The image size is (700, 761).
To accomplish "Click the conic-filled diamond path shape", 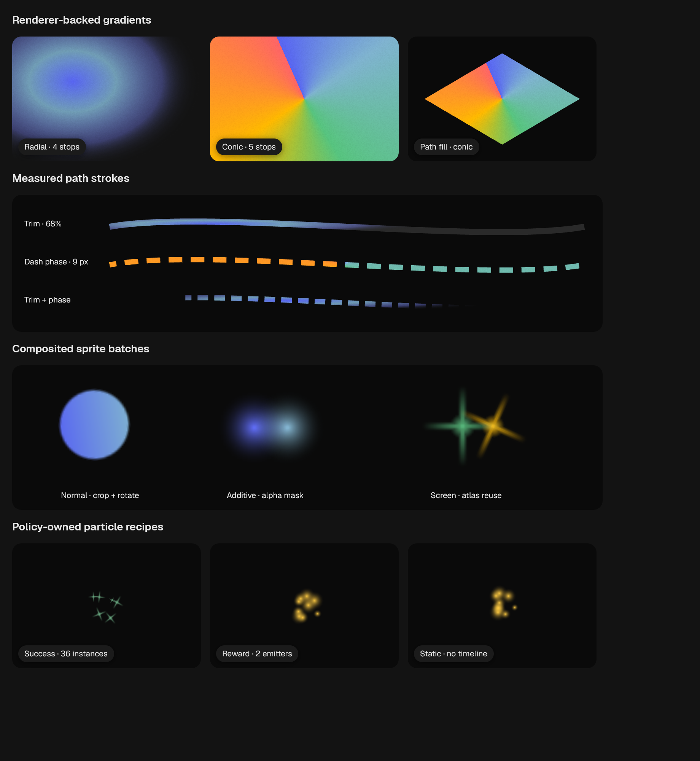I will coord(502,99).
